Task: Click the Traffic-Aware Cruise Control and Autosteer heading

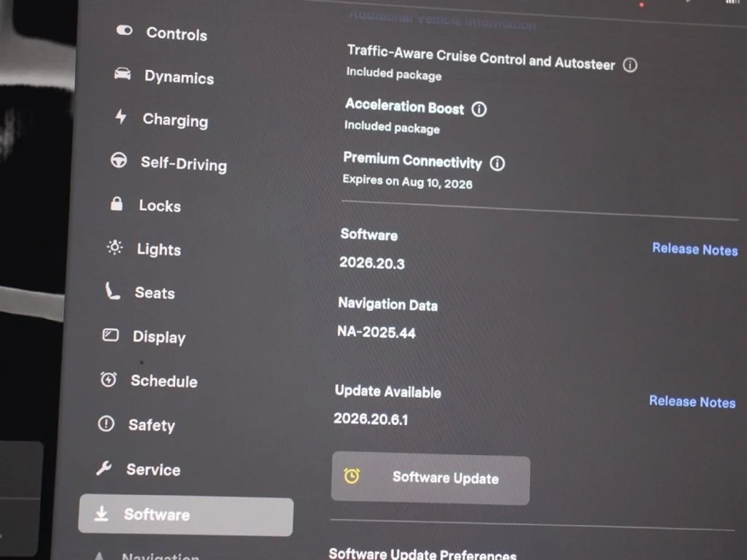Action: click(481, 58)
